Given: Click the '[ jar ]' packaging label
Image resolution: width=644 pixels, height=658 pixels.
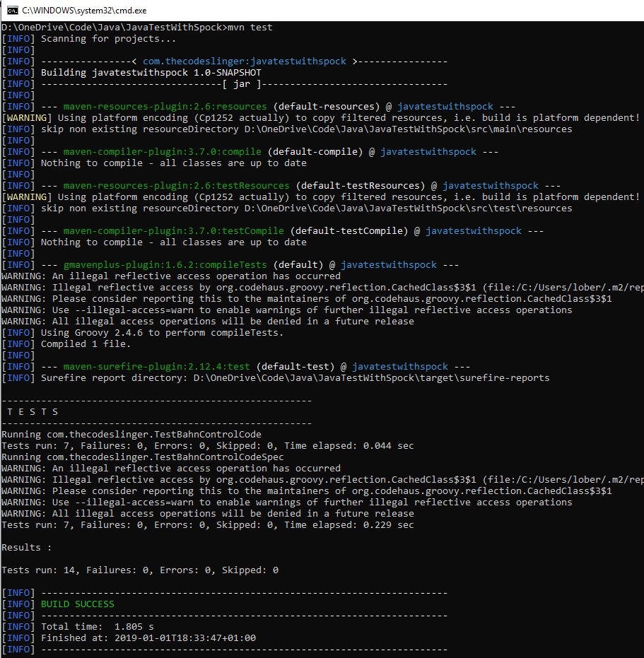Looking at the screenshot, I should tap(241, 84).
